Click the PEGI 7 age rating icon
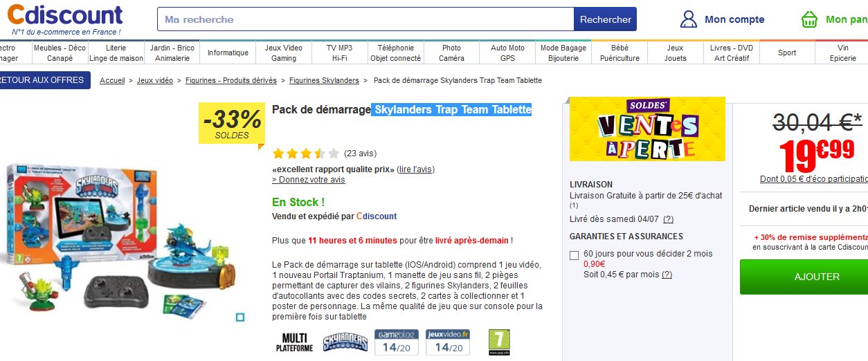The height and width of the screenshot is (361, 868). (499, 342)
